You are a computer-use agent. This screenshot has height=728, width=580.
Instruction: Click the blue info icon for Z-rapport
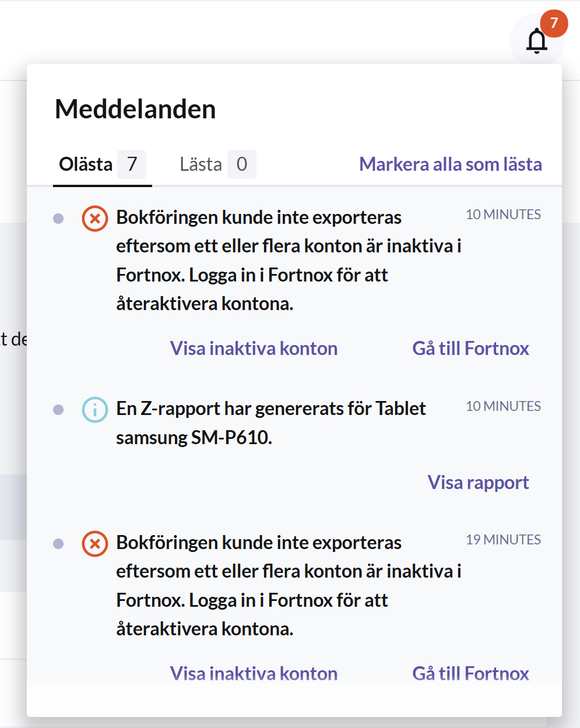(94, 409)
